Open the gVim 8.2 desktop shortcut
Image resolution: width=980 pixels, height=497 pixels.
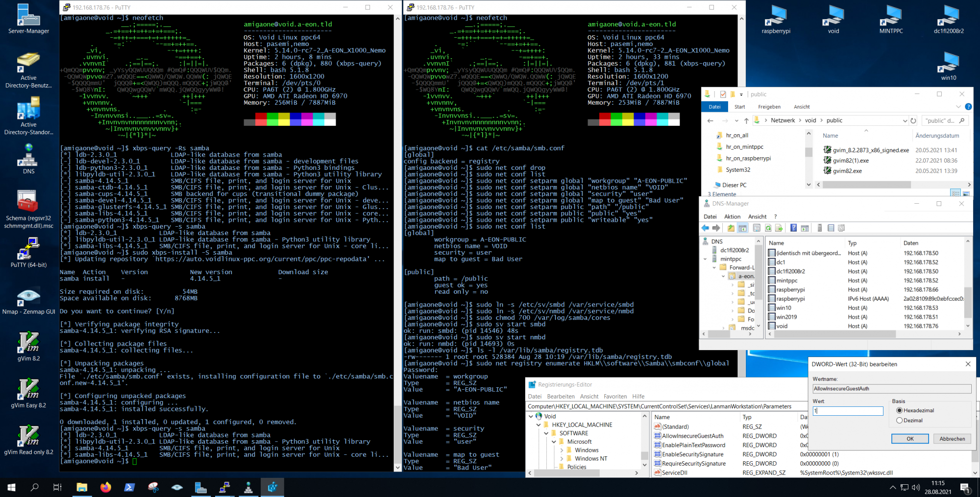[28, 346]
